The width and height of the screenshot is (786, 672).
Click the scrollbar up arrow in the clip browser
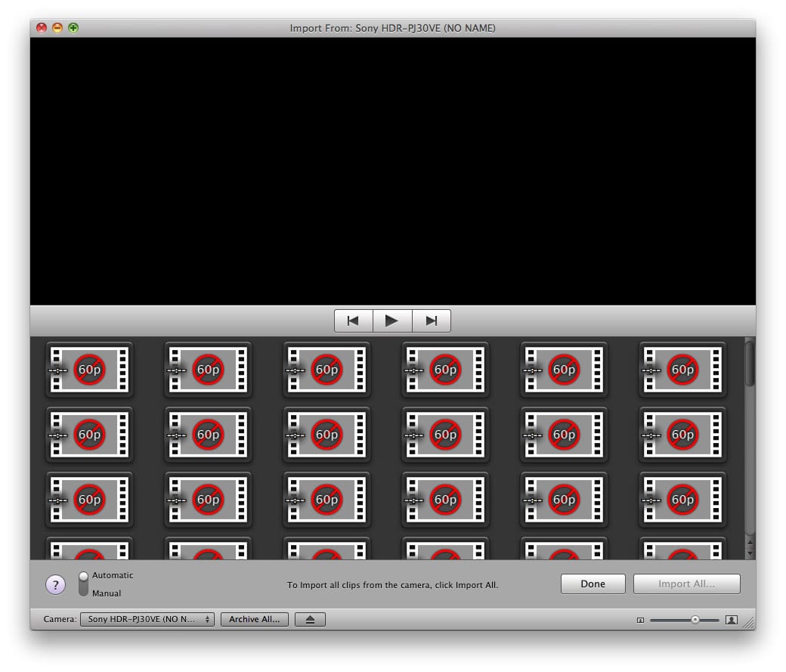click(750, 543)
